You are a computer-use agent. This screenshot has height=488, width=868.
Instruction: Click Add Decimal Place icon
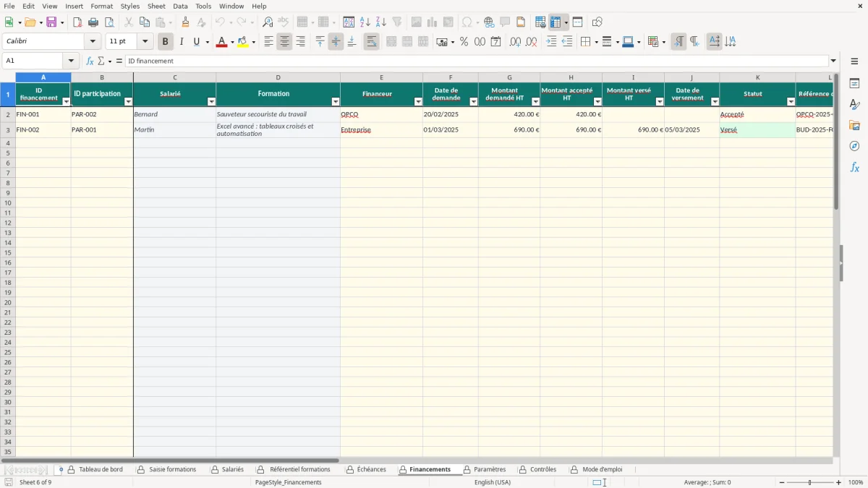click(515, 42)
